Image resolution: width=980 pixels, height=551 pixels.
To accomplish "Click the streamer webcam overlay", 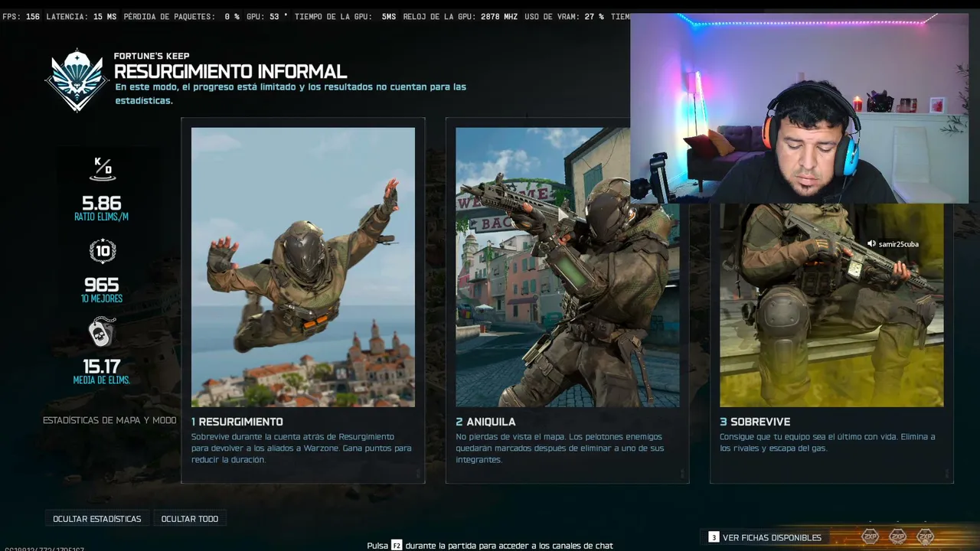I will [x=799, y=108].
